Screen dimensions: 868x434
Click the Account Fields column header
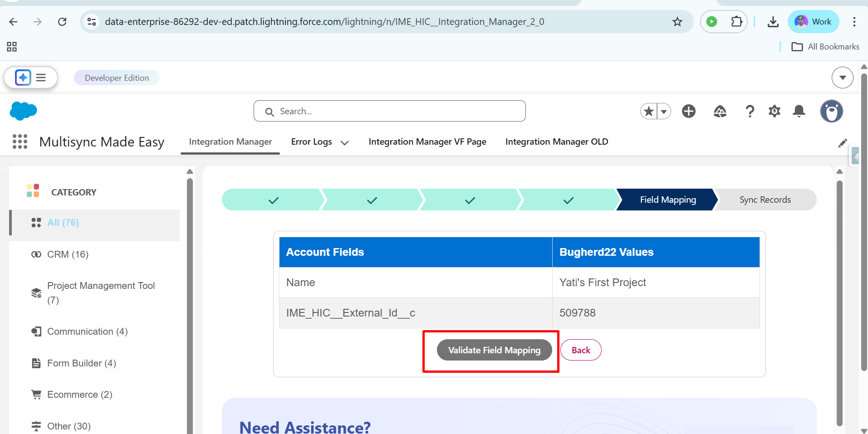coord(416,252)
